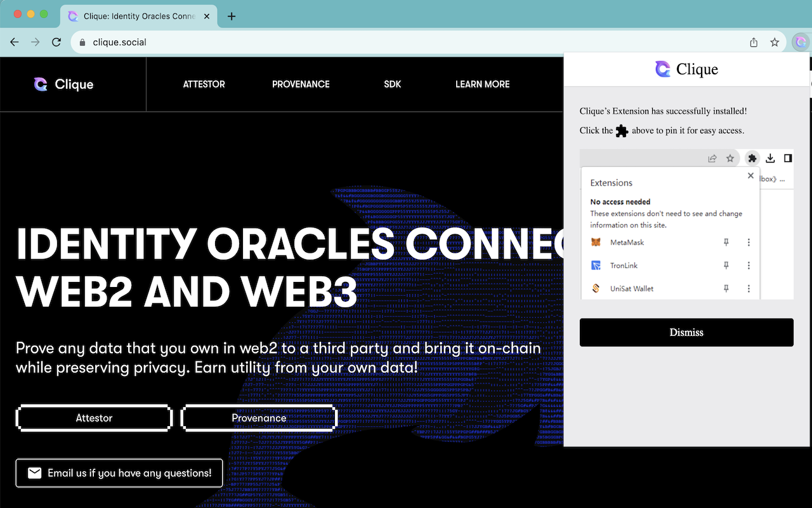Open UniSat Wallet's three-dot options menu
The image size is (812, 508).
coord(749,288)
